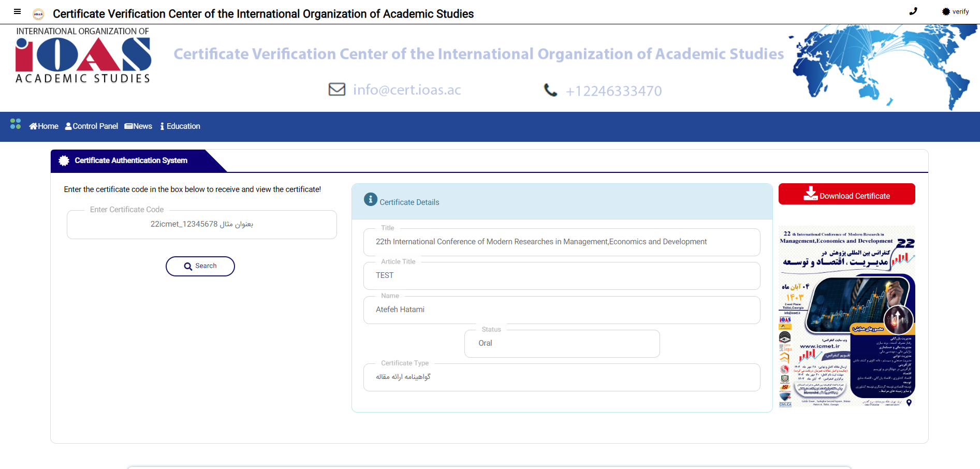The width and height of the screenshot is (980, 469).
Task: Click the +12246333470 phone number
Action: (x=613, y=91)
